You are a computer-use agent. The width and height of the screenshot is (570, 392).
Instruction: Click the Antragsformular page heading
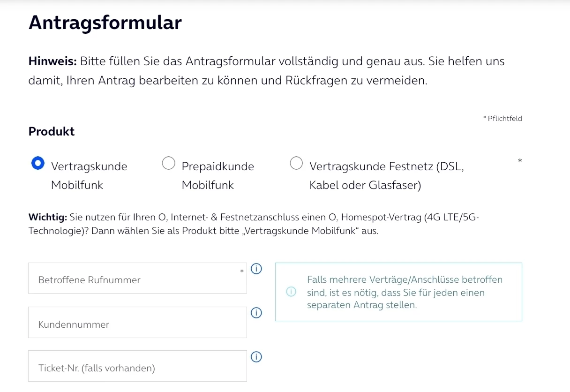pos(105,23)
